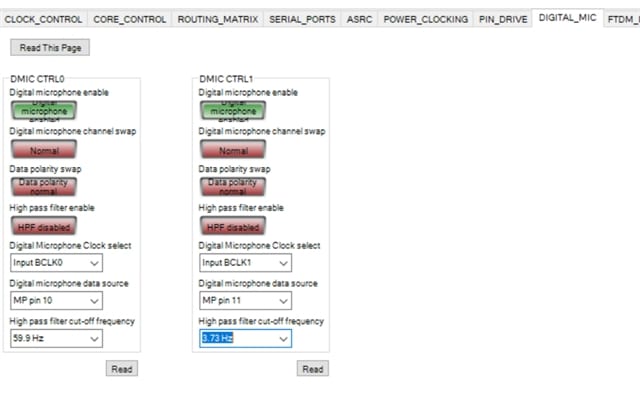
Task: Open DMIC CTRL0 cut-off frequency 59.9 Hz dropdown
Action: coord(56,338)
